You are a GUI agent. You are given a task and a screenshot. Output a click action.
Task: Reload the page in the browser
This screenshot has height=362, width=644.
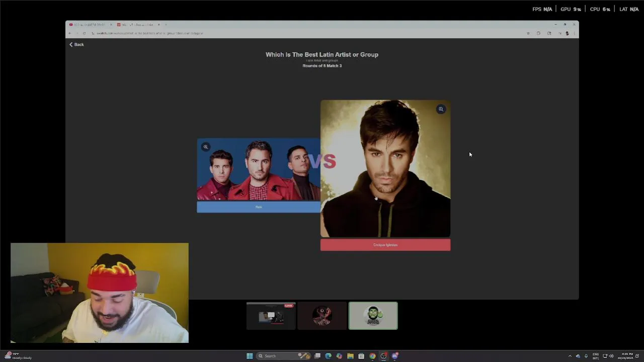click(x=84, y=33)
